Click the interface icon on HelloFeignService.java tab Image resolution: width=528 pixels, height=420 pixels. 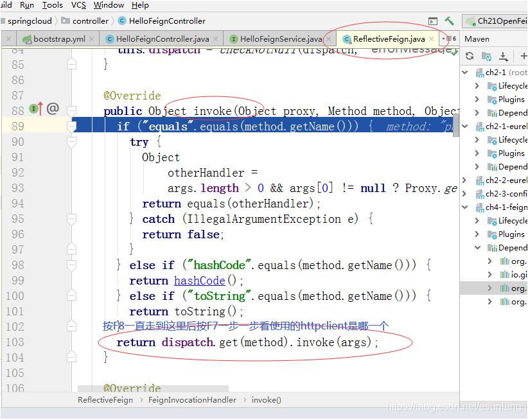click(x=233, y=39)
